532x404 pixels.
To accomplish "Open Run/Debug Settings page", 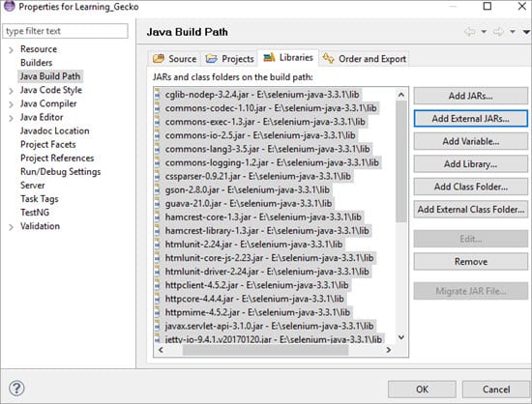I will (x=60, y=172).
